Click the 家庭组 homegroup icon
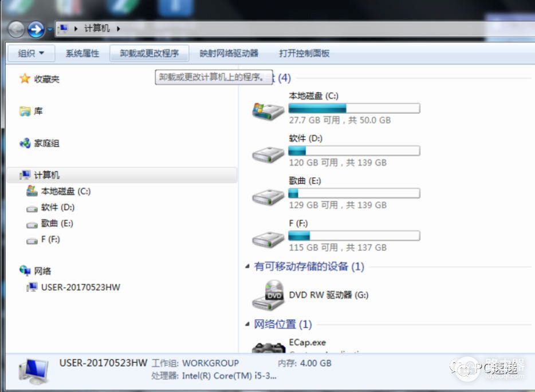The height and width of the screenshot is (392, 535). pyautogui.click(x=25, y=143)
